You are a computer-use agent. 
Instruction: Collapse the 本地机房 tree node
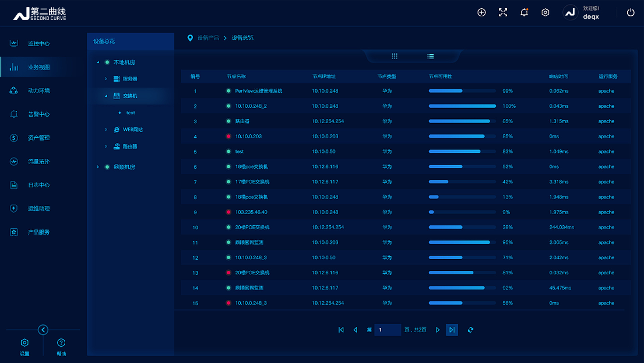click(98, 62)
